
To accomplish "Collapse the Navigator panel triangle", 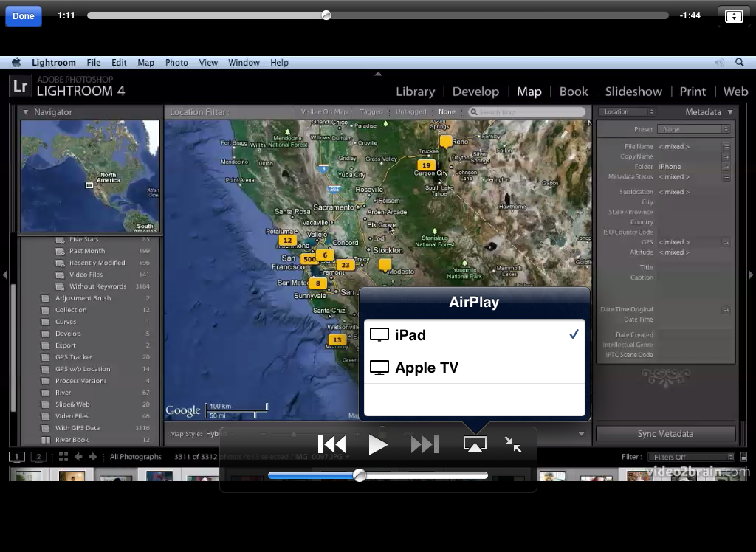I will click(x=26, y=112).
